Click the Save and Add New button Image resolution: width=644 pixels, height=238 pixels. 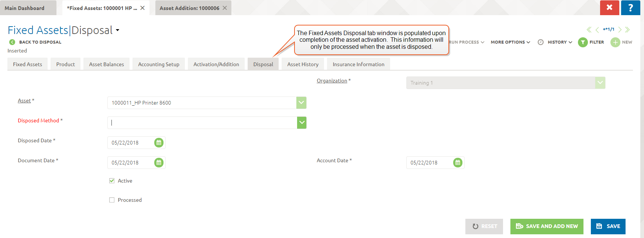(x=547, y=226)
